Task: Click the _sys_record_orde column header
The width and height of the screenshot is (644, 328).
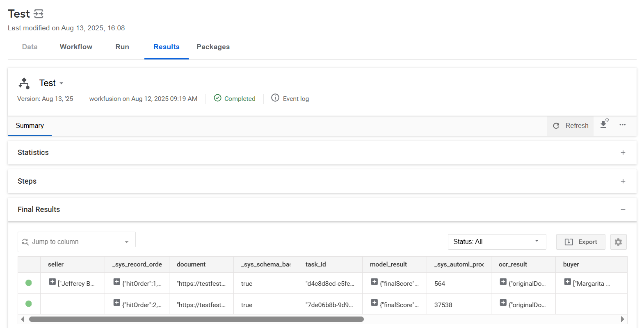Action: (x=137, y=264)
